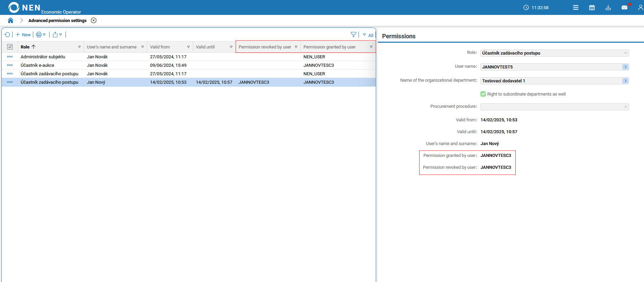Click the refresh list icon
This screenshot has width=644, height=282.
pyautogui.click(x=7, y=35)
